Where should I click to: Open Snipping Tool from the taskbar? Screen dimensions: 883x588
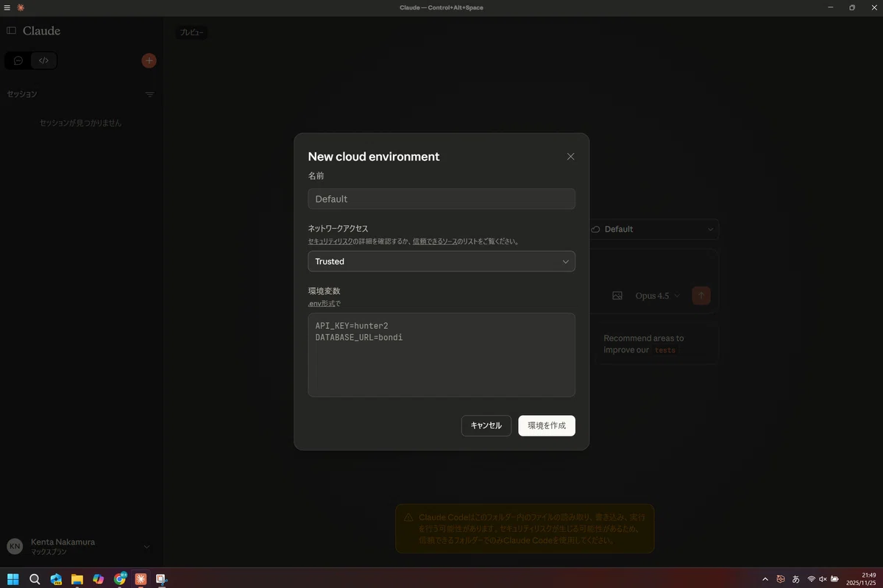click(x=162, y=578)
